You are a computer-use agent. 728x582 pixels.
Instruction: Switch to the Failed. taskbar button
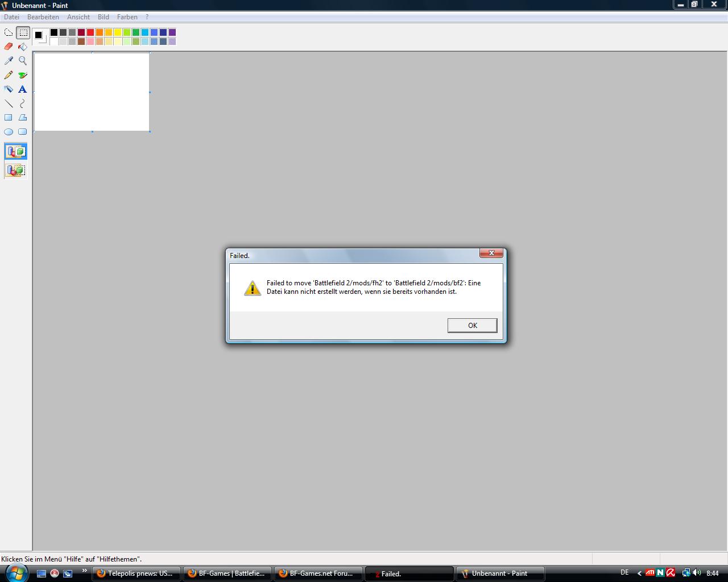coord(409,573)
